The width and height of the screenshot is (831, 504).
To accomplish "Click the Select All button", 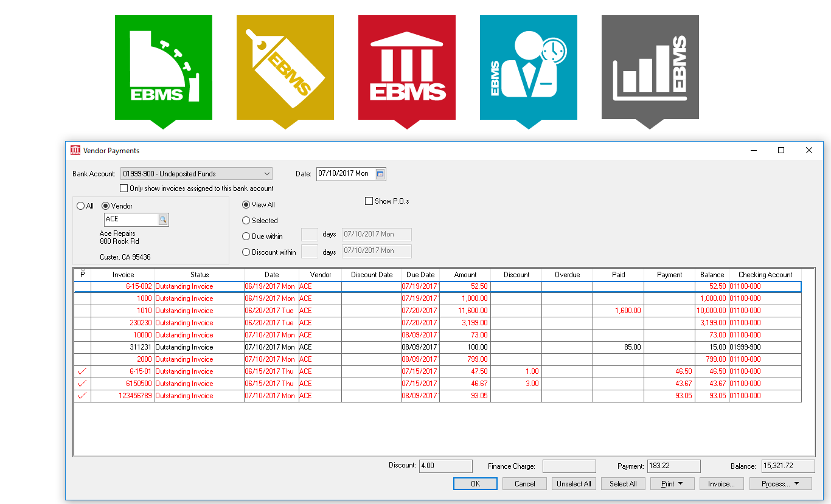I will click(x=623, y=484).
